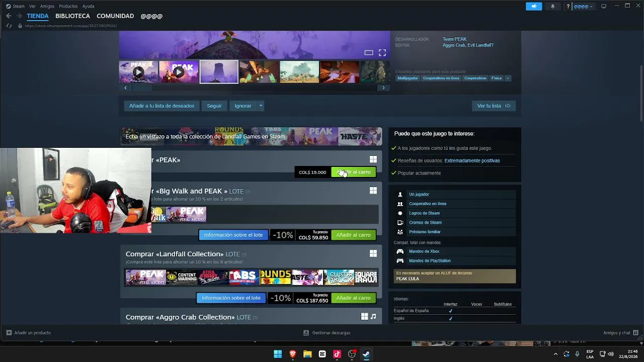Add PEAK to cart for COL$ 19.000

(353, 172)
